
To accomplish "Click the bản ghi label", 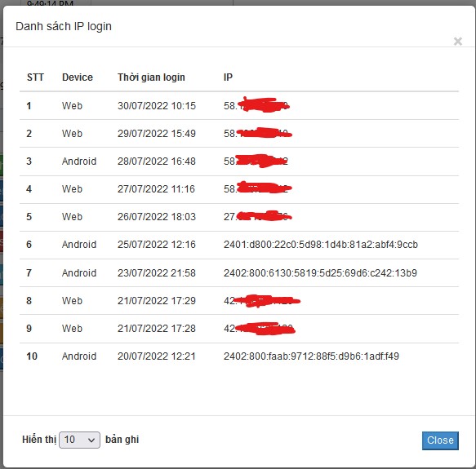I will (122, 440).
